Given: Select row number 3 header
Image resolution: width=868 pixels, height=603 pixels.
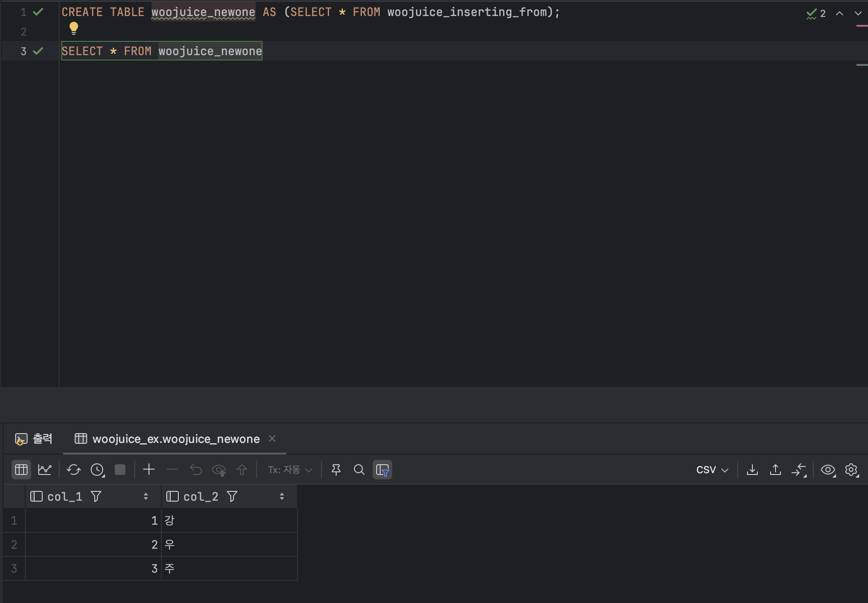Looking at the screenshot, I should pos(14,568).
